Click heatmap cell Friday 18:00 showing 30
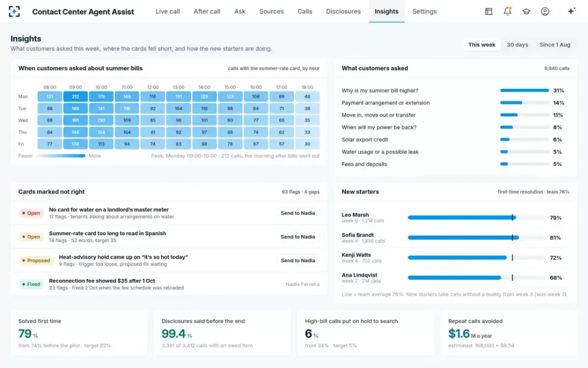Viewport: 588px width, 368px height. click(307, 144)
